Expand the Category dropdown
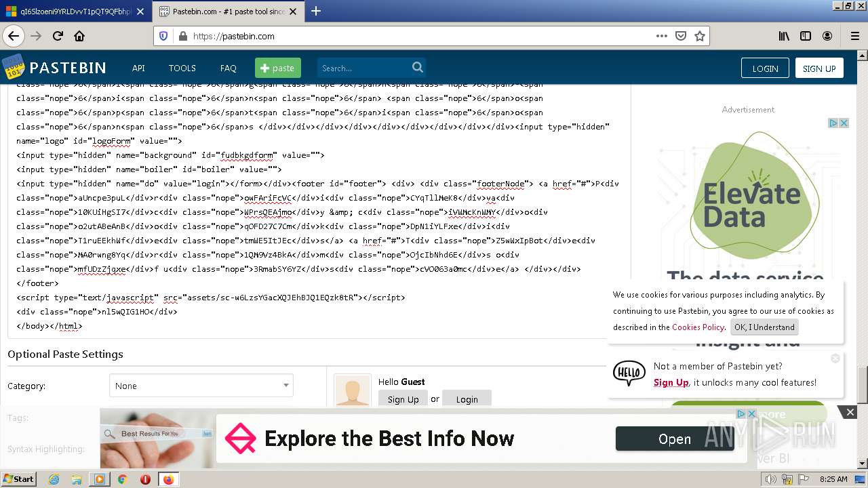868x488 pixels. [201, 386]
